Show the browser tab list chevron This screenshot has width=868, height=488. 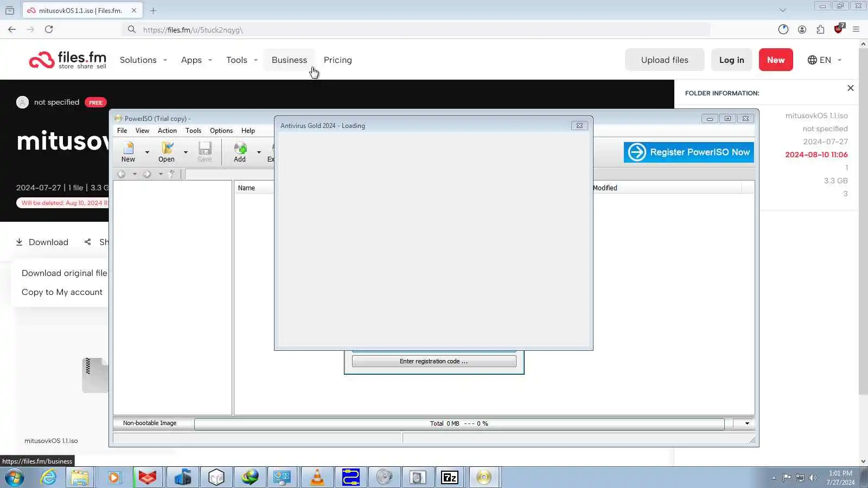point(782,10)
